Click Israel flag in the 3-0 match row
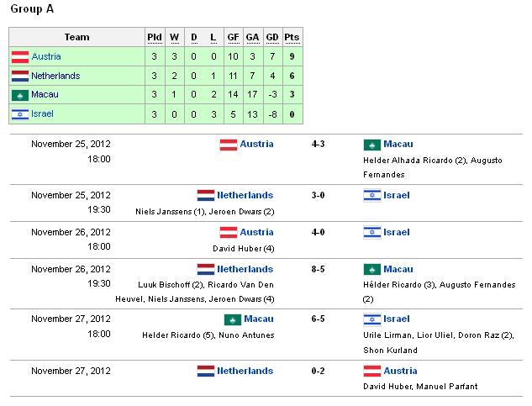This screenshot has height=406, width=532. click(371, 196)
